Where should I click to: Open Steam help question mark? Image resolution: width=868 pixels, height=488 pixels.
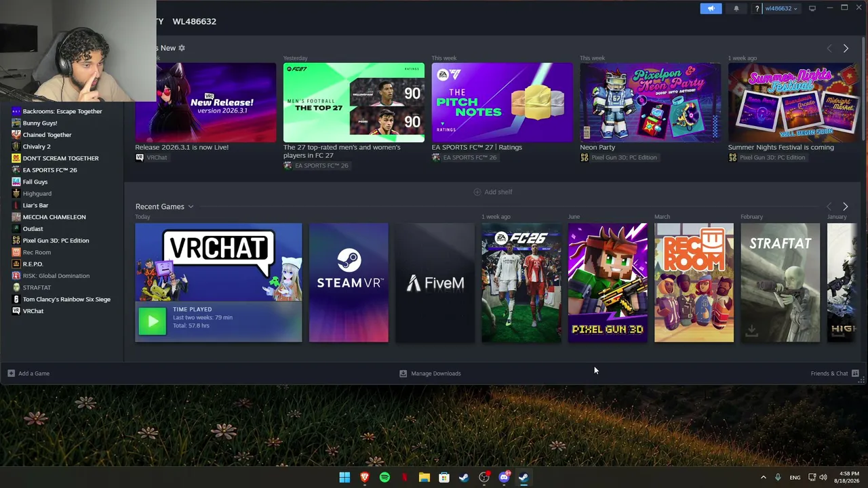click(757, 8)
